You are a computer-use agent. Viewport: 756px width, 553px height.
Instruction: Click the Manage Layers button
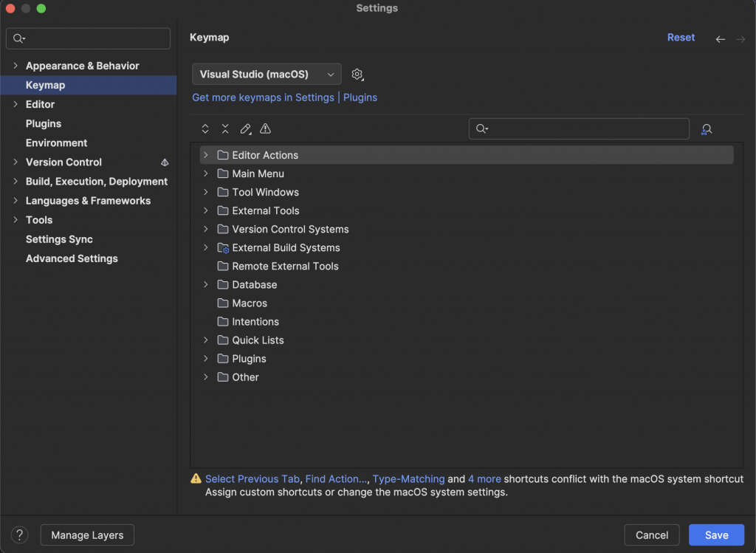[87, 535]
